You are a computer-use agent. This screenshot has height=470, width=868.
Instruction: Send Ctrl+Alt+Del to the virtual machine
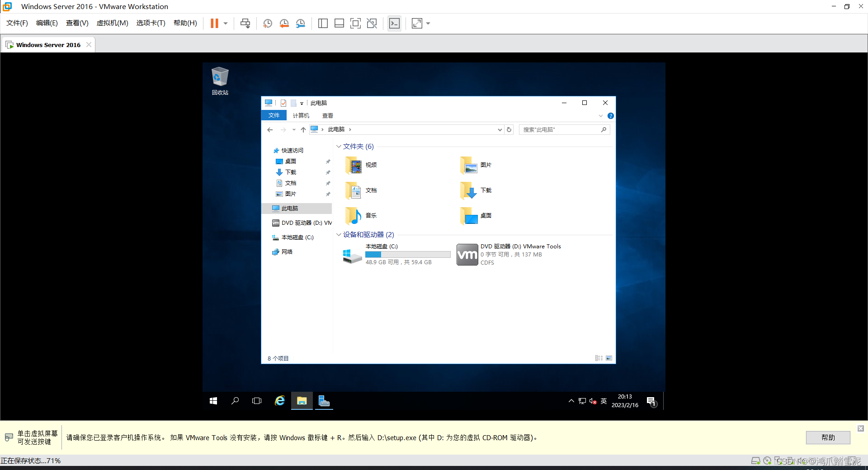(x=245, y=23)
